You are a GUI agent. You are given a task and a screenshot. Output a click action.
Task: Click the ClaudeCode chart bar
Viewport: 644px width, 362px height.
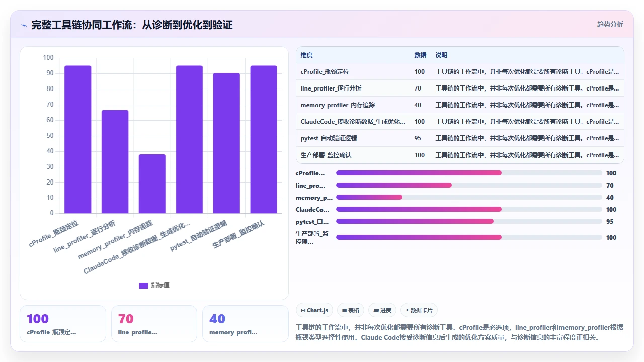tap(189, 139)
